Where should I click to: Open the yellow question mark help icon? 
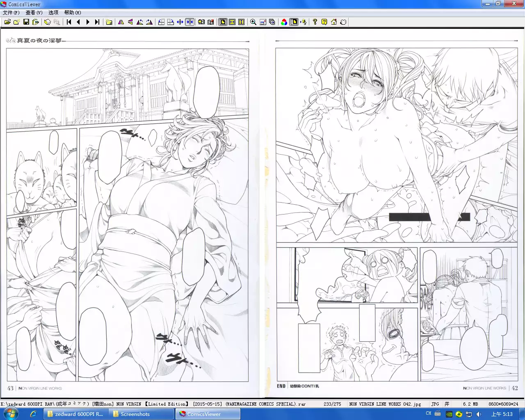(324, 22)
